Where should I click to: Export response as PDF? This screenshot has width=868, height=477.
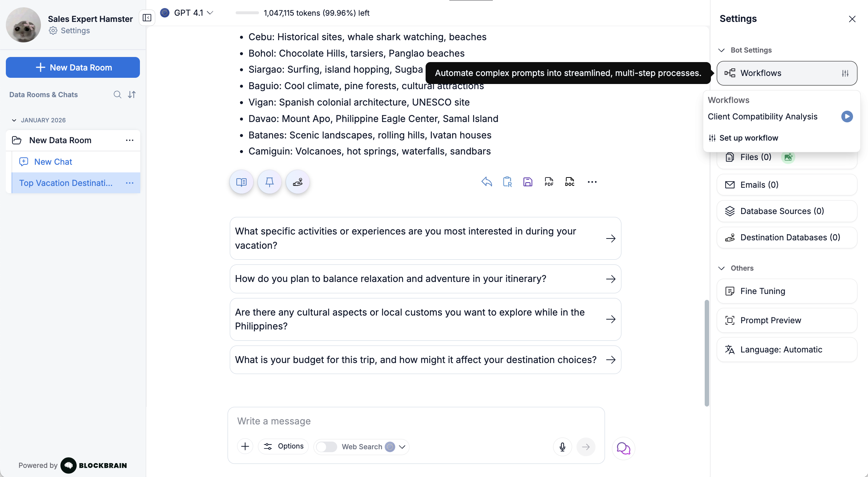coord(549,182)
